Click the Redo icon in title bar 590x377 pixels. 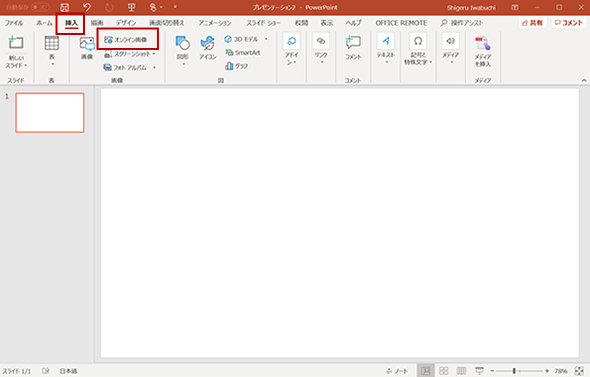click(x=109, y=7)
